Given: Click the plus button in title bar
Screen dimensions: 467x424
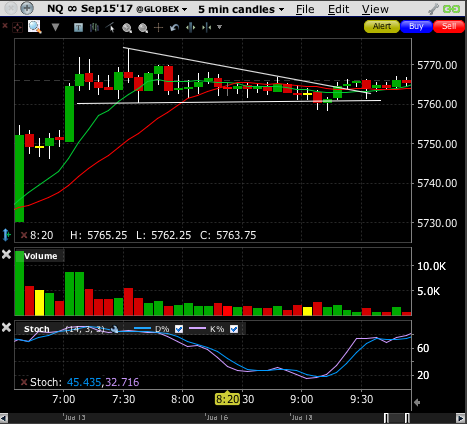Looking at the screenshot, I should pyautogui.click(x=27, y=8).
